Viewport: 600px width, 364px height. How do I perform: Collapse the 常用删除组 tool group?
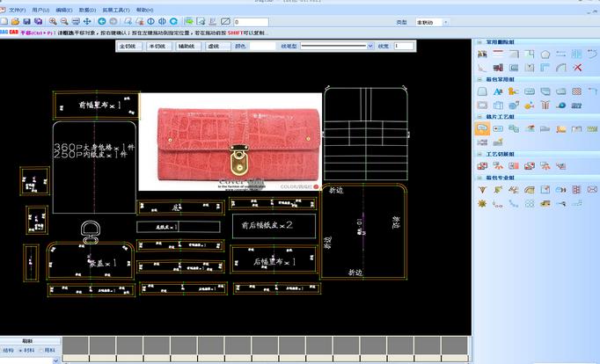(x=479, y=41)
